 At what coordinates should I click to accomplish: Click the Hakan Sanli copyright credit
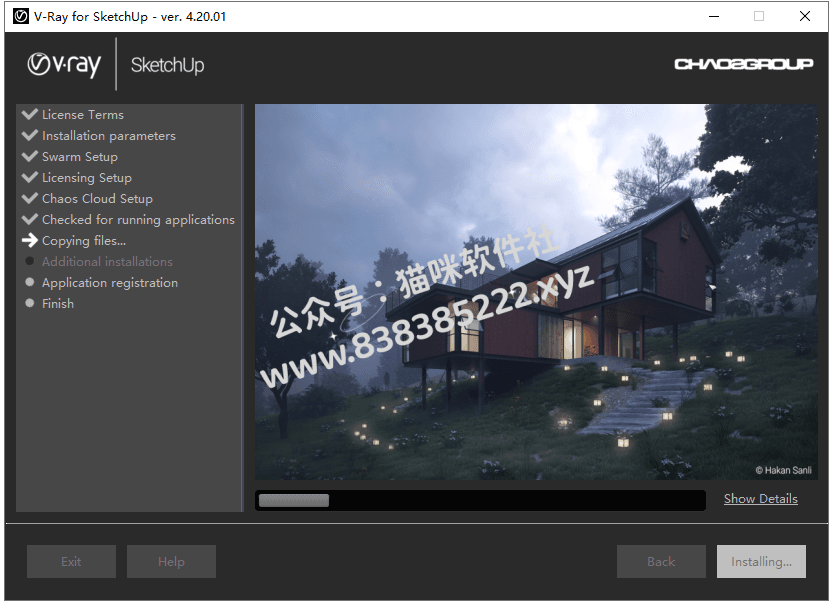tap(783, 470)
